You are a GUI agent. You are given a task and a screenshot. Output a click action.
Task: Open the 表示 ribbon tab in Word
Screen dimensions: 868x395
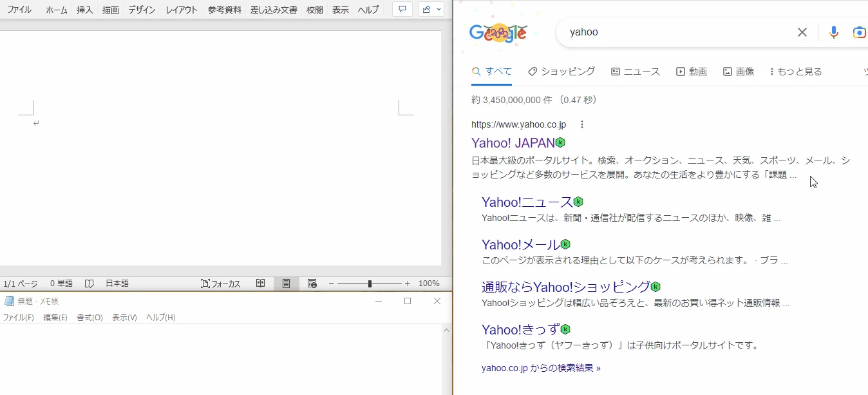coord(341,10)
